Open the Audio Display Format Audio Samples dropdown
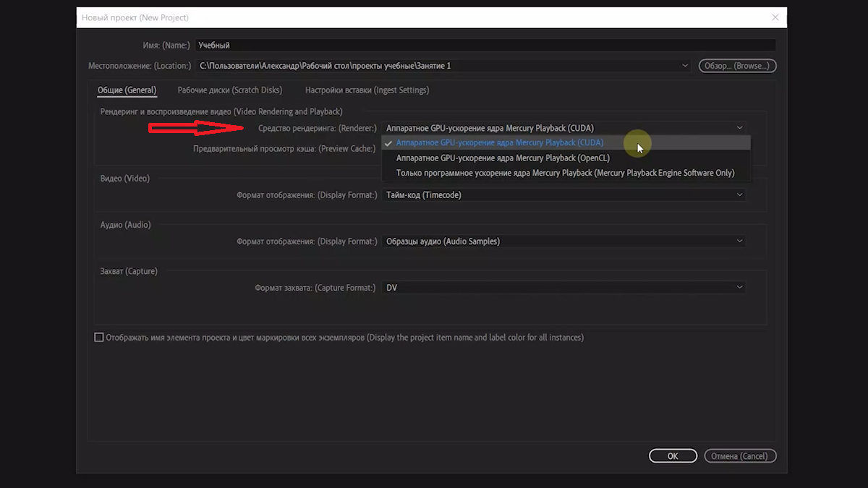This screenshot has width=868, height=488. pyautogui.click(x=564, y=241)
